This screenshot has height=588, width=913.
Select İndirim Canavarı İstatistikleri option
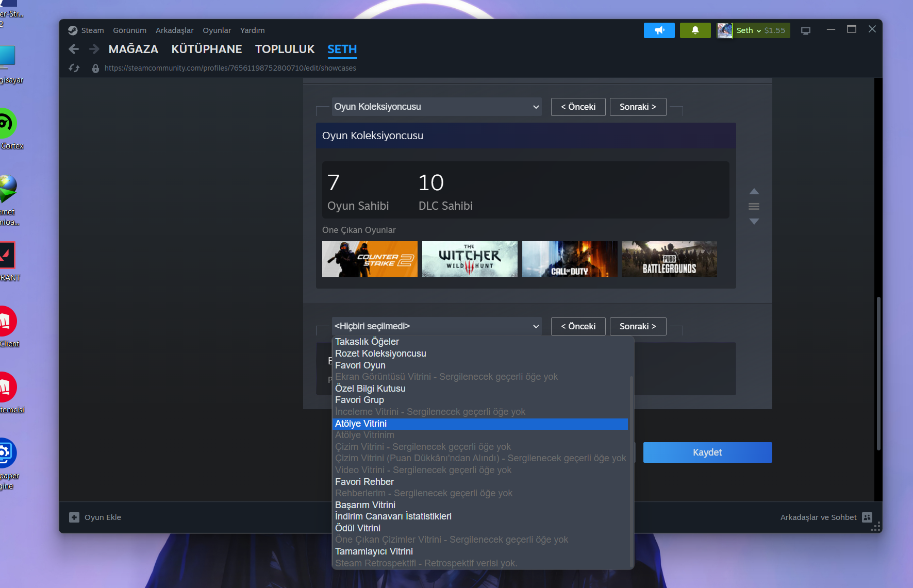480,516
